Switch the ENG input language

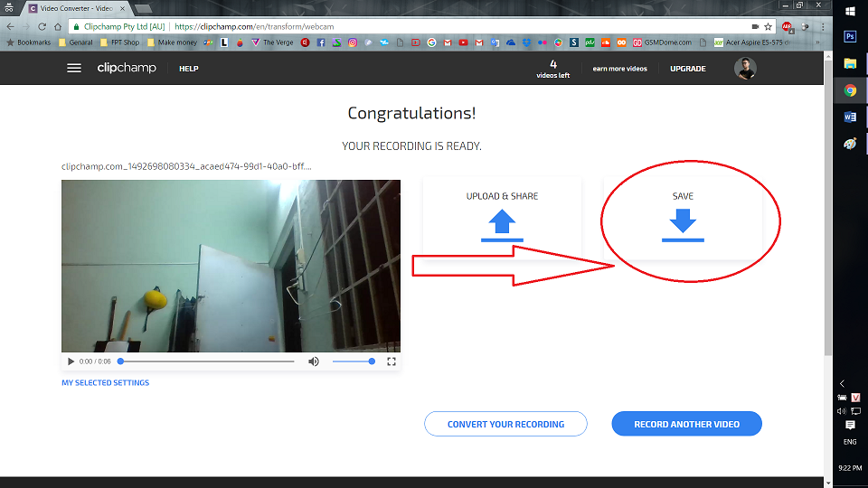point(850,442)
